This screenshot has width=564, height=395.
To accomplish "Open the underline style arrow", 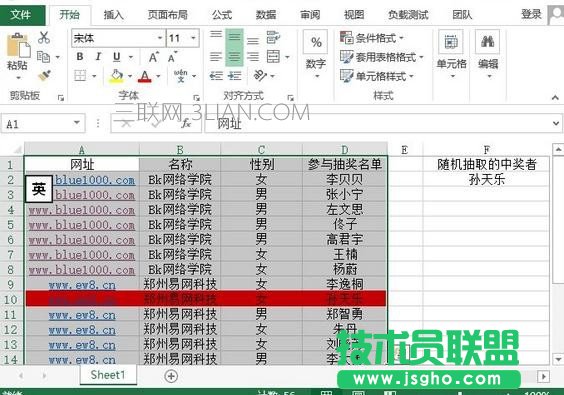I will coord(131,57).
